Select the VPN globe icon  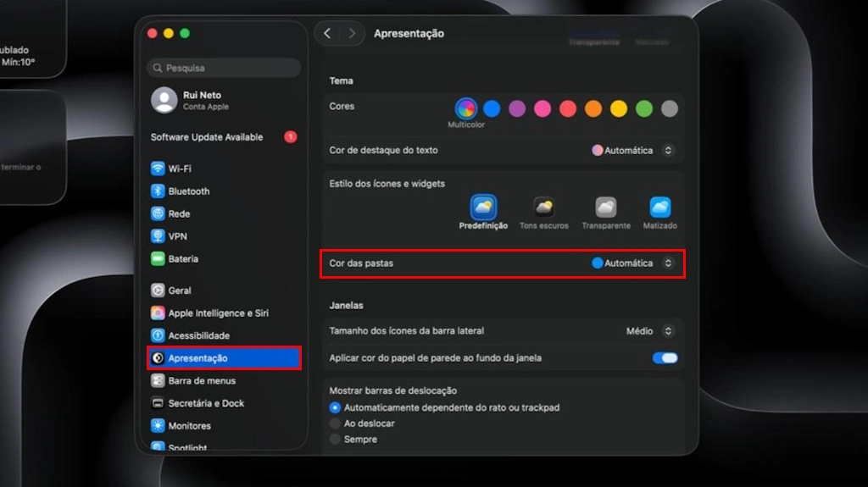click(x=158, y=236)
